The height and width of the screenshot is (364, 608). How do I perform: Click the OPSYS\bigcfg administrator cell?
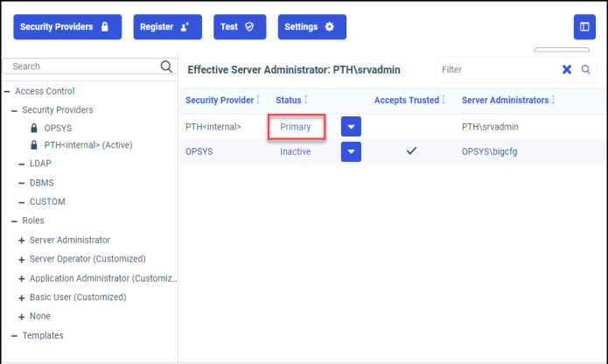pos(489,151)
